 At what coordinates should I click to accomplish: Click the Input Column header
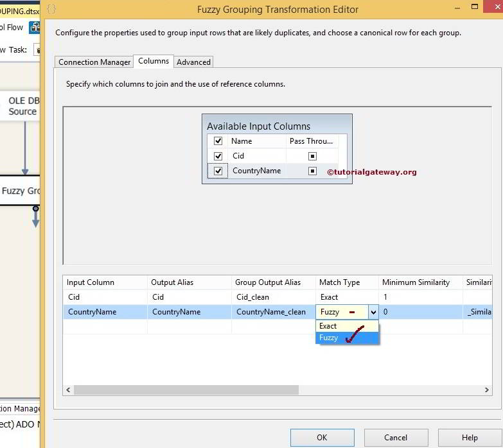(x=105, y=282)
